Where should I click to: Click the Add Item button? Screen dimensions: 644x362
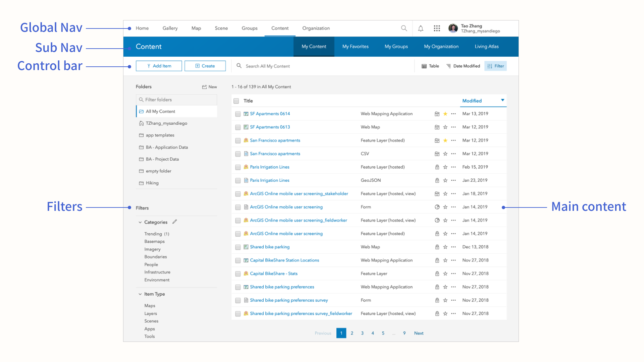(x=159, y=66)
